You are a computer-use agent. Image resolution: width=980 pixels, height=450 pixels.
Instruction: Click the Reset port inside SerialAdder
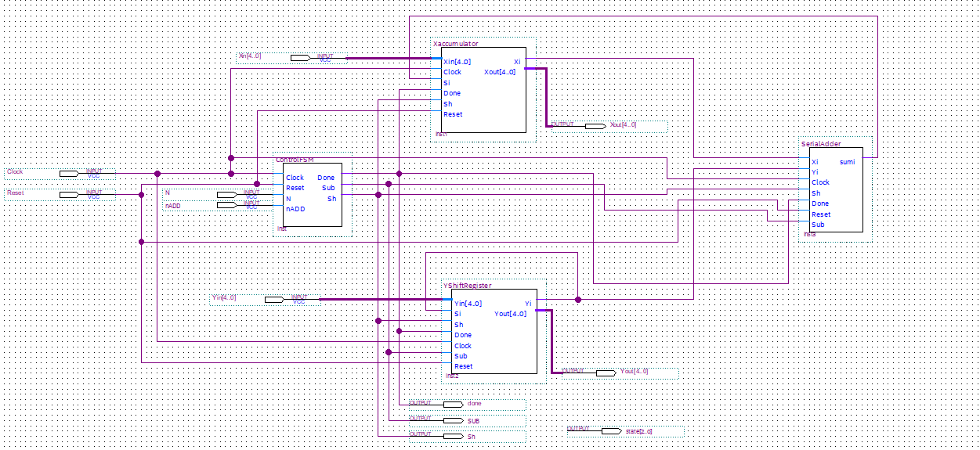coord(821,214)
